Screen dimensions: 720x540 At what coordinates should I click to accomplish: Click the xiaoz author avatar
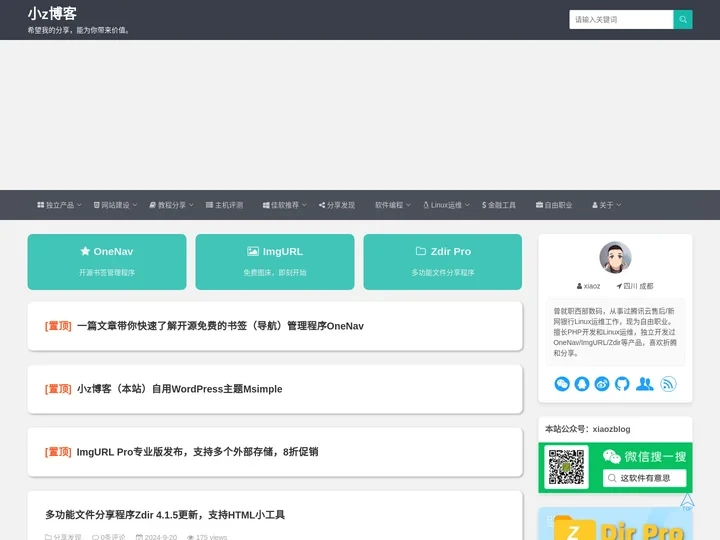click(x=615, y=257)
